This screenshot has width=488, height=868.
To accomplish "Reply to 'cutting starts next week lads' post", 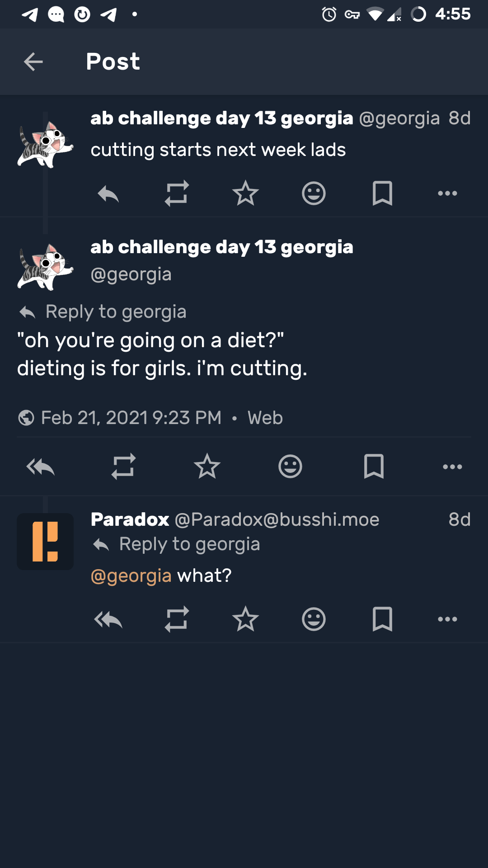I will [108, 194].
